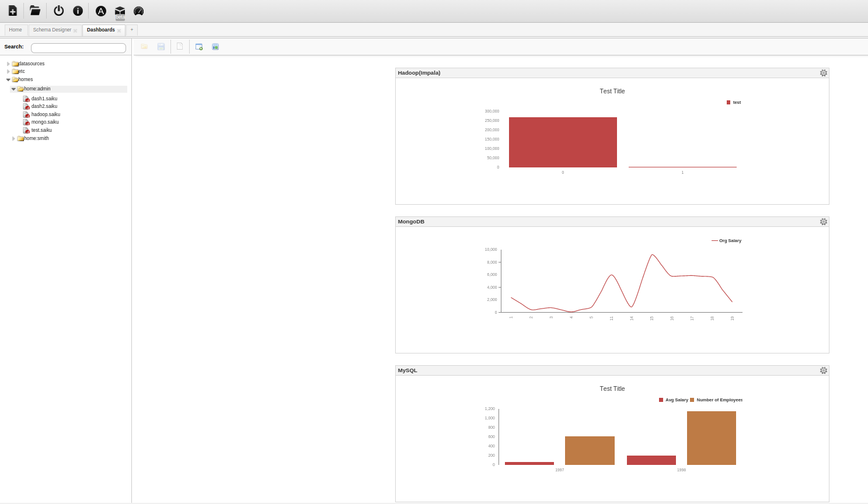
Task: Click the Org Salary legend entry
Action: click(726, 240)
